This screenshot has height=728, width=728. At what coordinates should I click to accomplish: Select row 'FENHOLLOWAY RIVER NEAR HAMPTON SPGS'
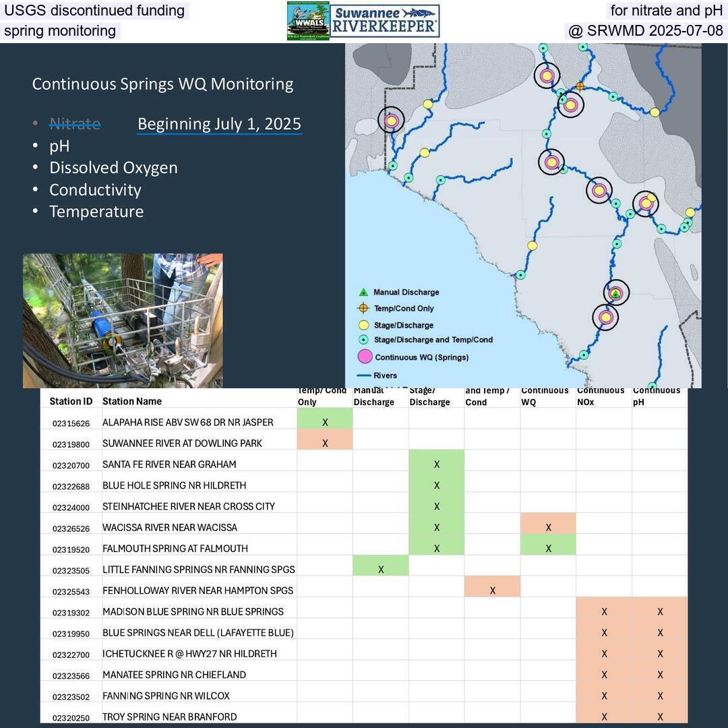point(363,586)
